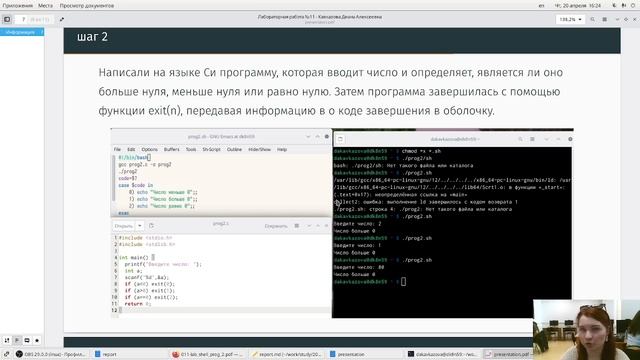Click the document title in header bar
This screenshot has height=360, width=640.
(320, 17)
